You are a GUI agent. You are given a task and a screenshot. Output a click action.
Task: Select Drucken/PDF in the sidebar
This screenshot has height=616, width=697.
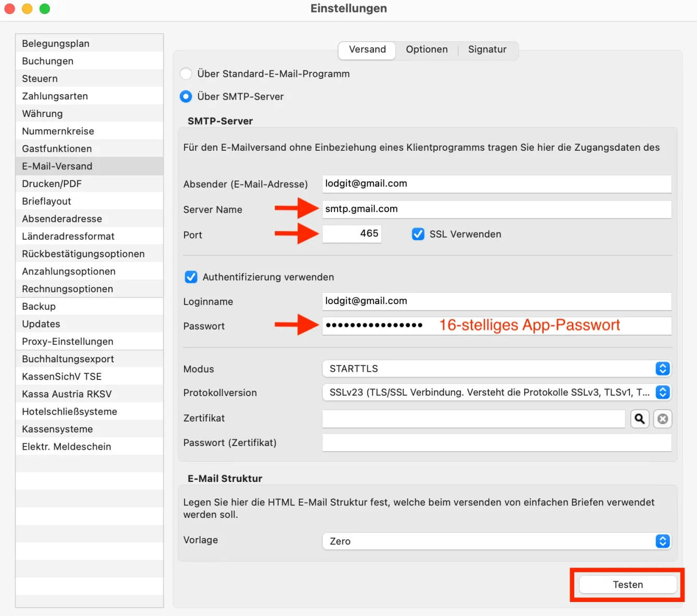pos(89,184)
